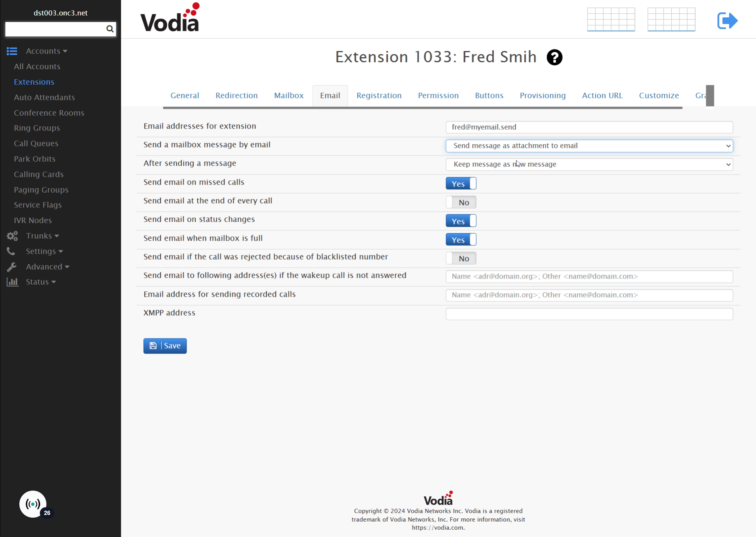Viewport: 756px width, 537px height.
Task: Click the Save button
Action: [x=166, y=346]
